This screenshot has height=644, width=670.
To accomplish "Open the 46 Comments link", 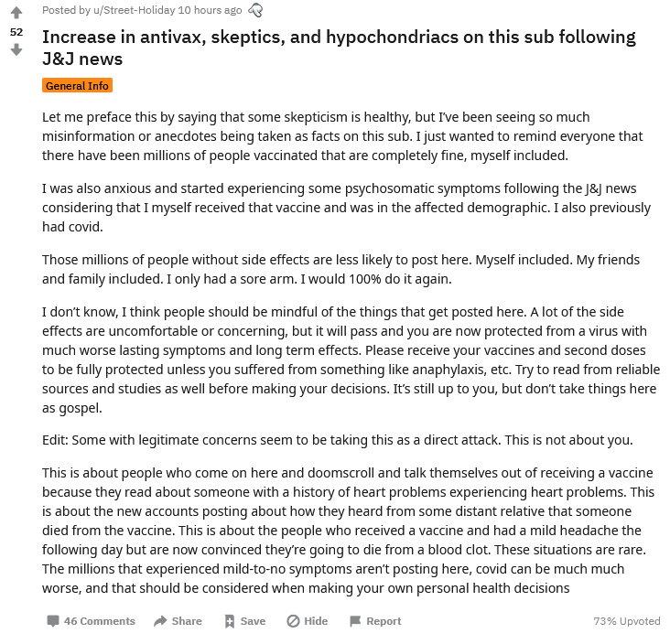I will (x=100, y=621).
